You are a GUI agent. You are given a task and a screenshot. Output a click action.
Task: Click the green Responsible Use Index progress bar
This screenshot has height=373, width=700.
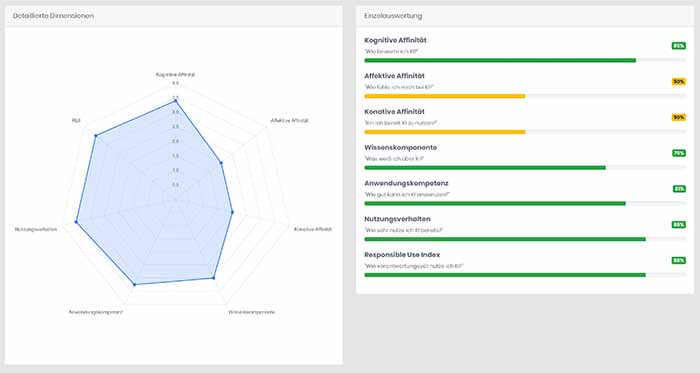click(505, 274)
